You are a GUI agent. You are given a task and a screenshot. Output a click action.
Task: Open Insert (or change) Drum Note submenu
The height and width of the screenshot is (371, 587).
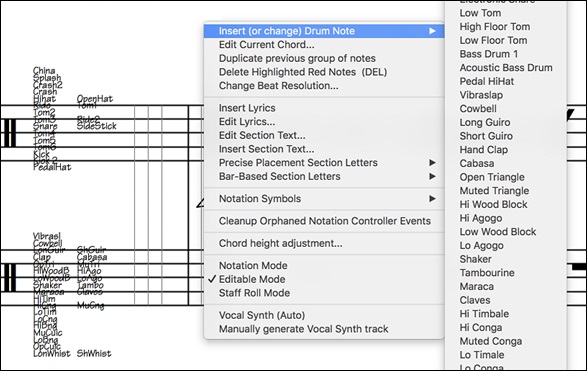[x=324, y=31]
